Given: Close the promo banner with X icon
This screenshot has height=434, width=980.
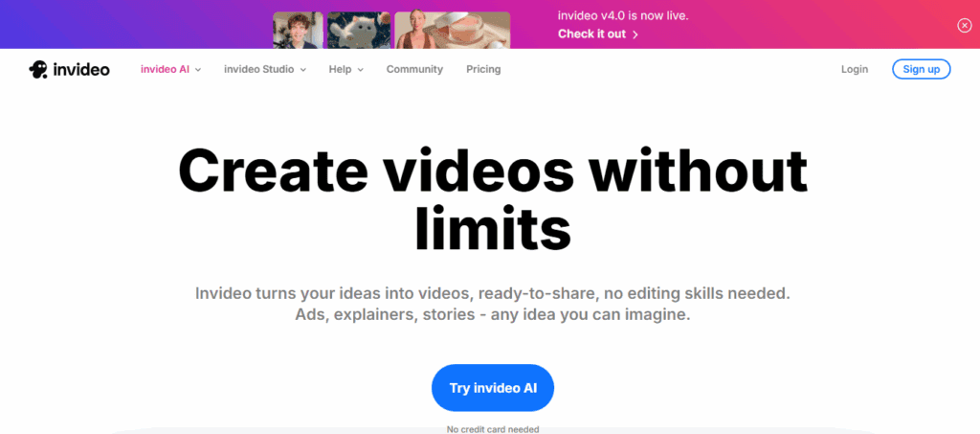Looking at the screenshot, I should point(965,25).
